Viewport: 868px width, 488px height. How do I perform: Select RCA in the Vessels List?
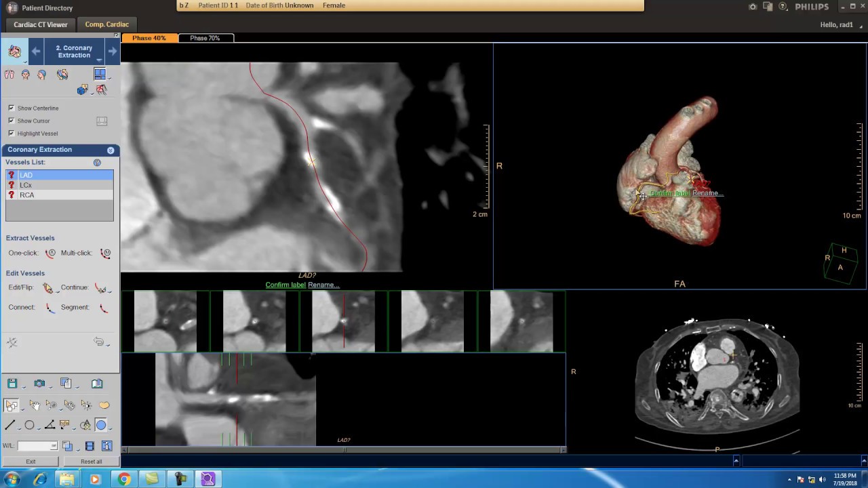[60, 195]
